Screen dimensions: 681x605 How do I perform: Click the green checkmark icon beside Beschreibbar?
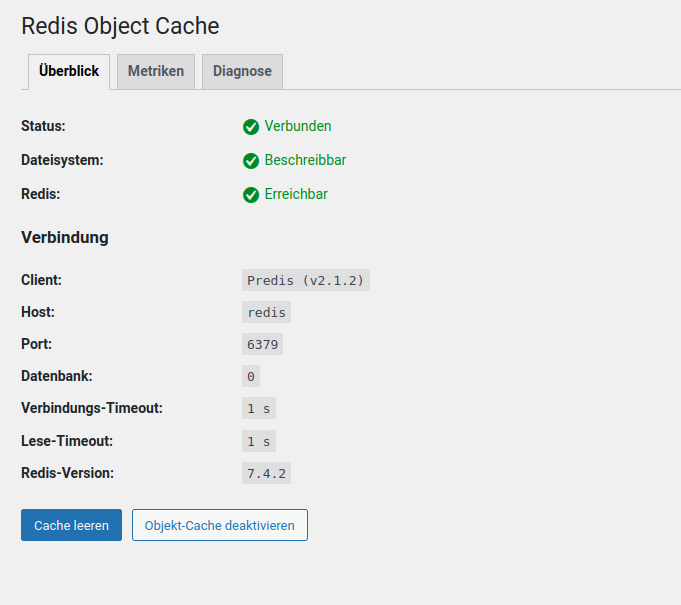251,161
